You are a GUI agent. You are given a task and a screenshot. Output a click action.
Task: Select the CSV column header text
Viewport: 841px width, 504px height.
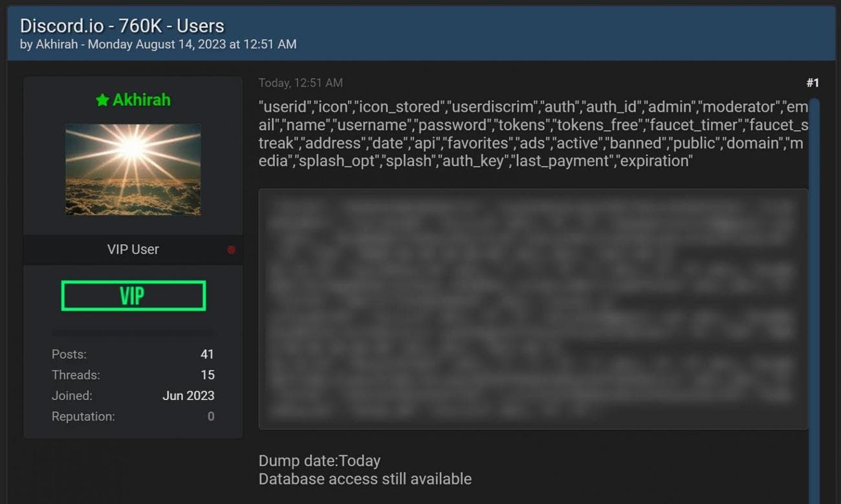[530, 133]
